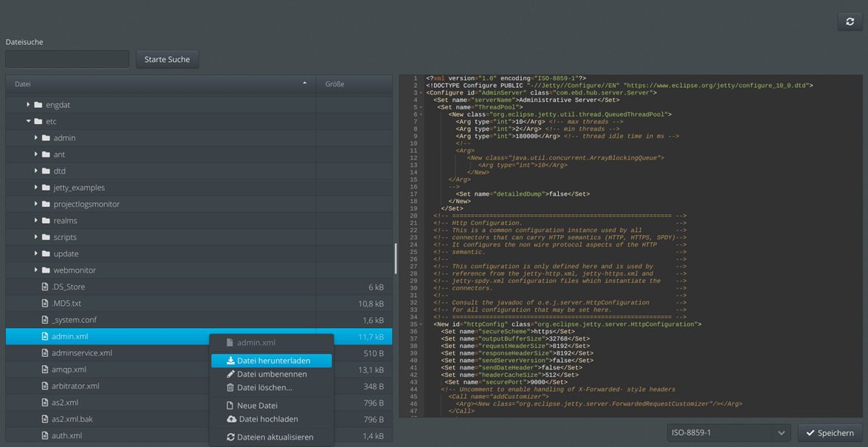This screenshot has height=447, width=868.
Task: Click the Starte Suche button
Action: [167, 59]
